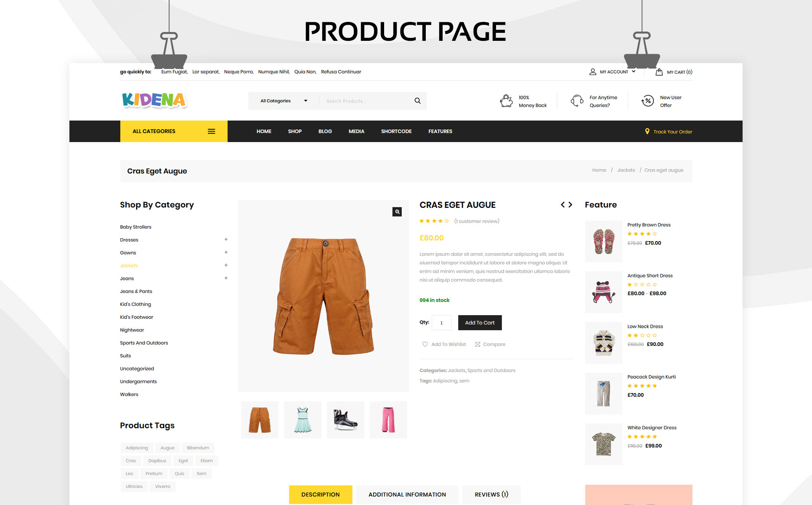
Task: Open the Shop menu item
Action: [295, 131]
